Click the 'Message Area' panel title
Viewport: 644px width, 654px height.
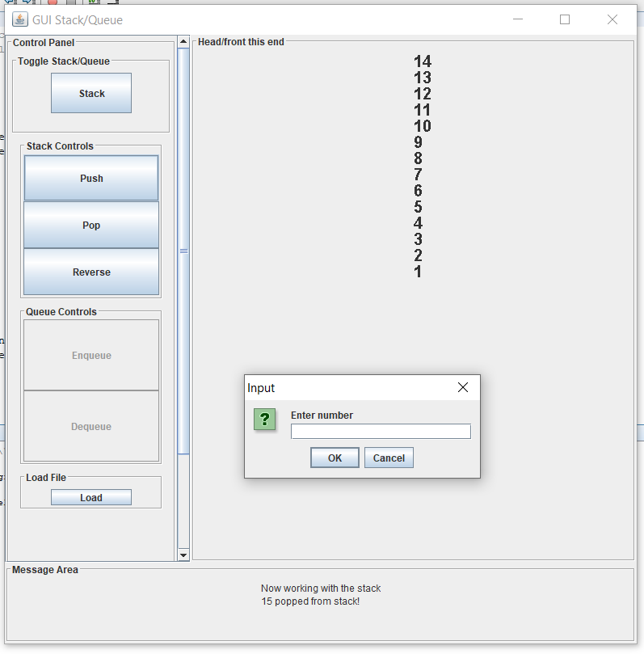[45, 570]
